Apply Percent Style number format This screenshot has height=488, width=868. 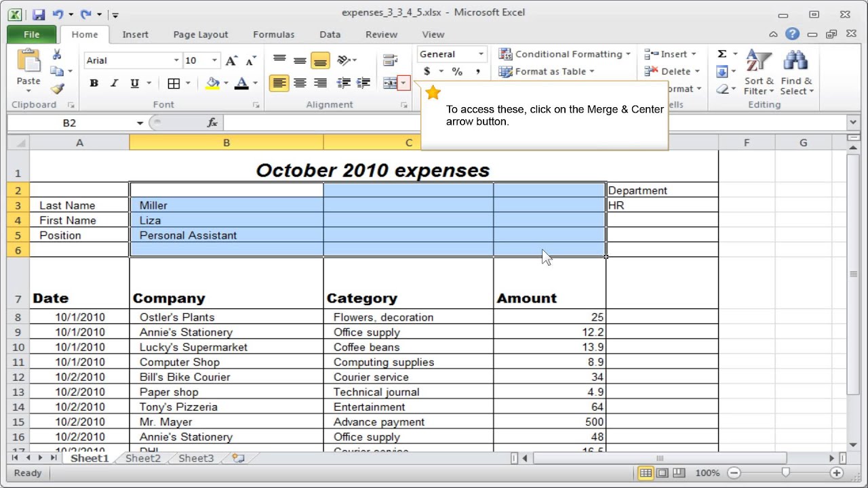(x=457, y=71)
